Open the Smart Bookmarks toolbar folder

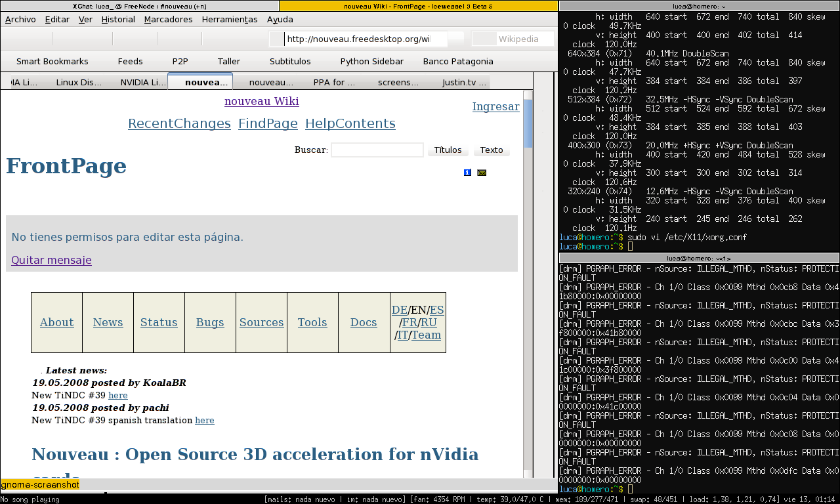(52, 61)
